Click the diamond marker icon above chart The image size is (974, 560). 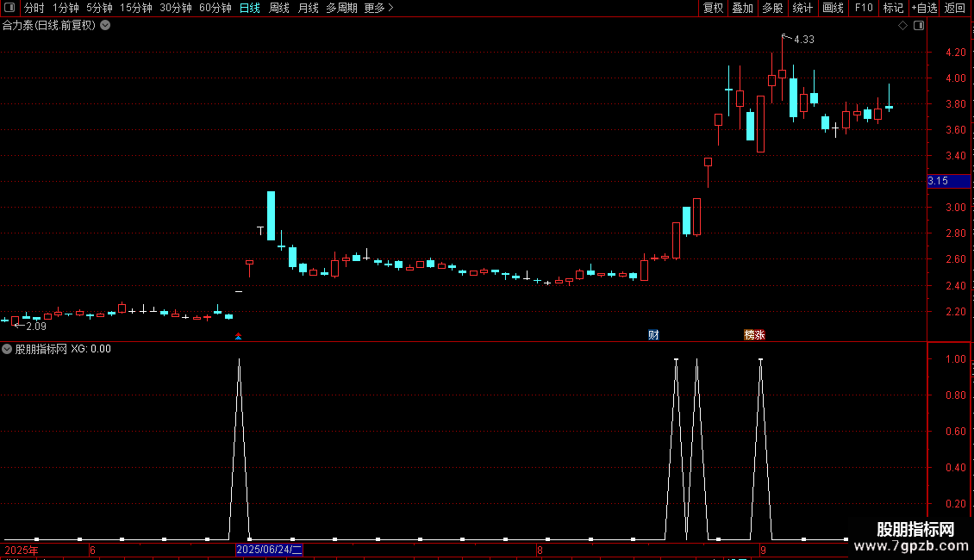(x=903, y=26)
